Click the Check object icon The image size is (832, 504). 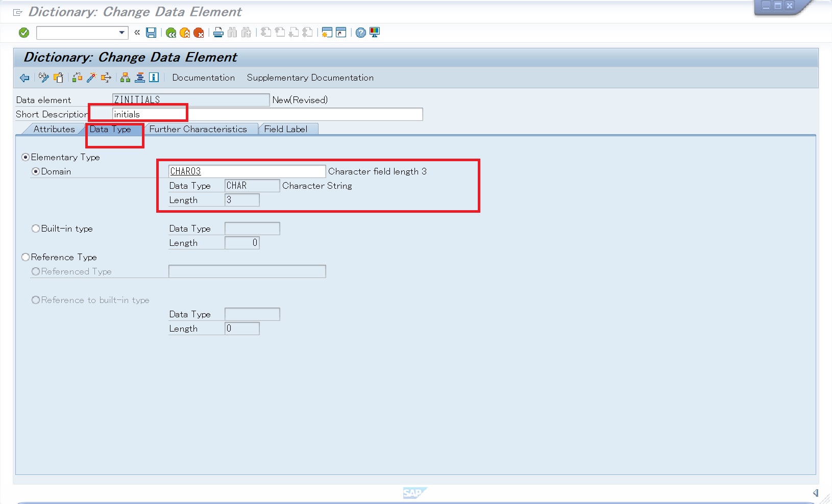coord(77,78)
